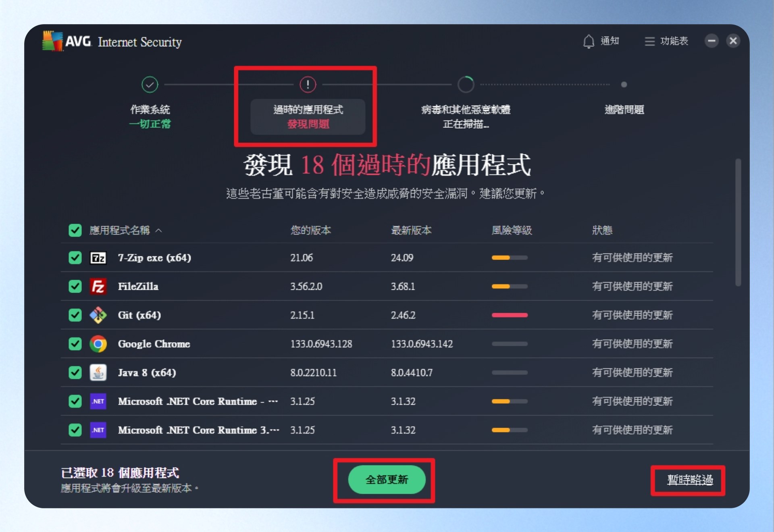774x532 pixels.
Task: Click the 狀態 column header
Action: (x=602, y=231)
